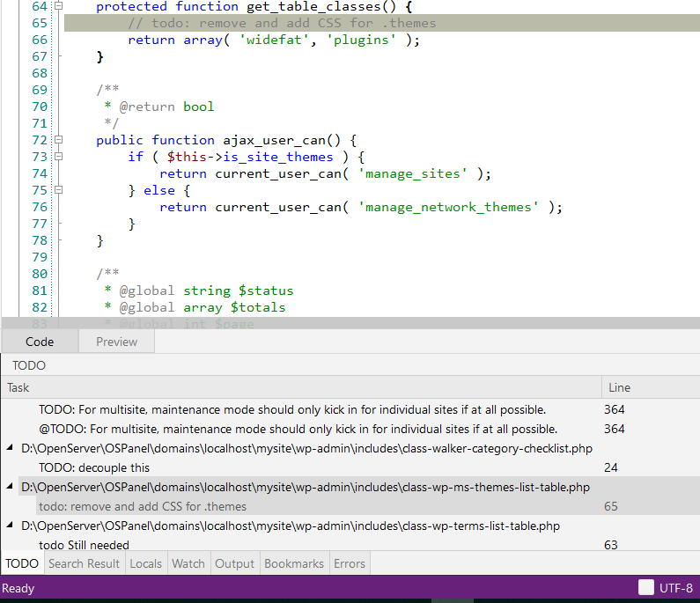Open the Watch tab
700x603 pixels.
coord(188,563)
